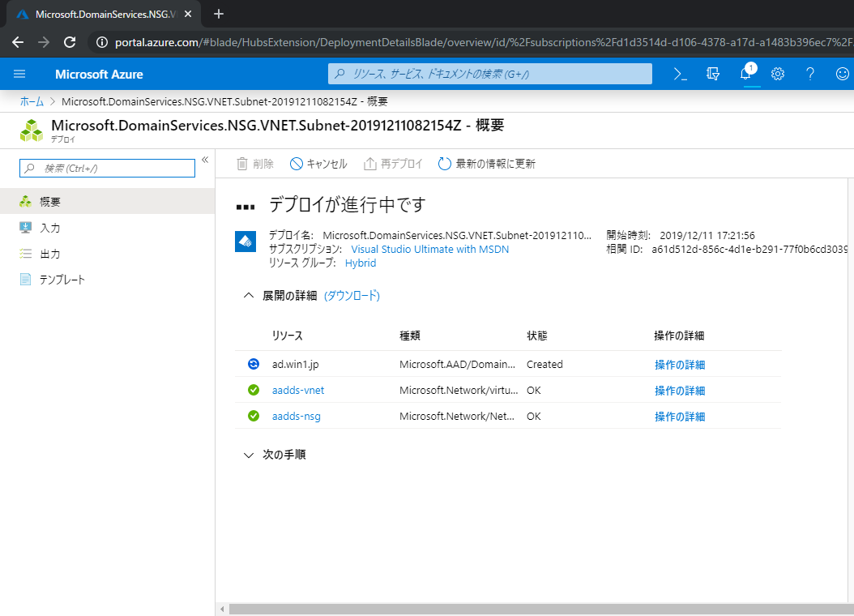Reload the page with browser refresh
Image resolution: width=854 pixels, height=616 pixels.
click(x=70, y=42)
